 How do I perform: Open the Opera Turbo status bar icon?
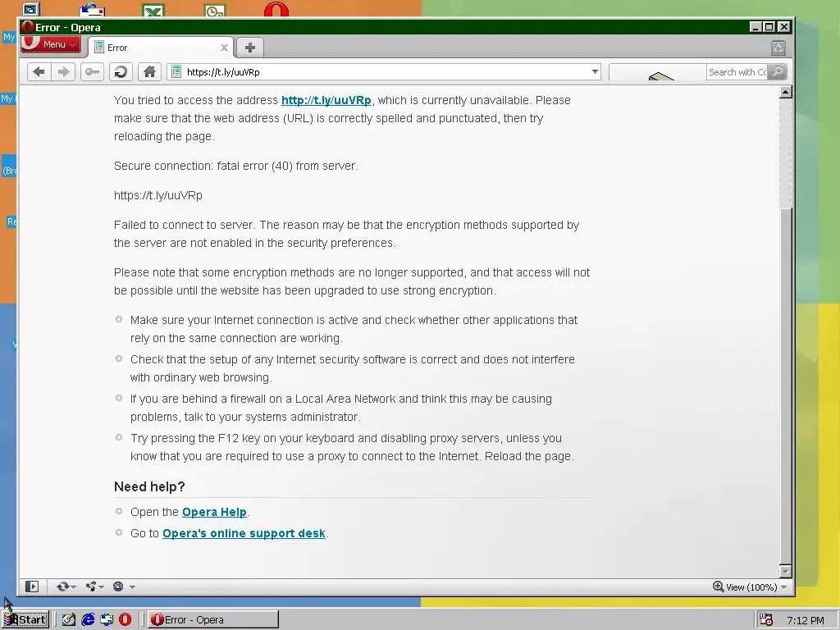[118, 587]
